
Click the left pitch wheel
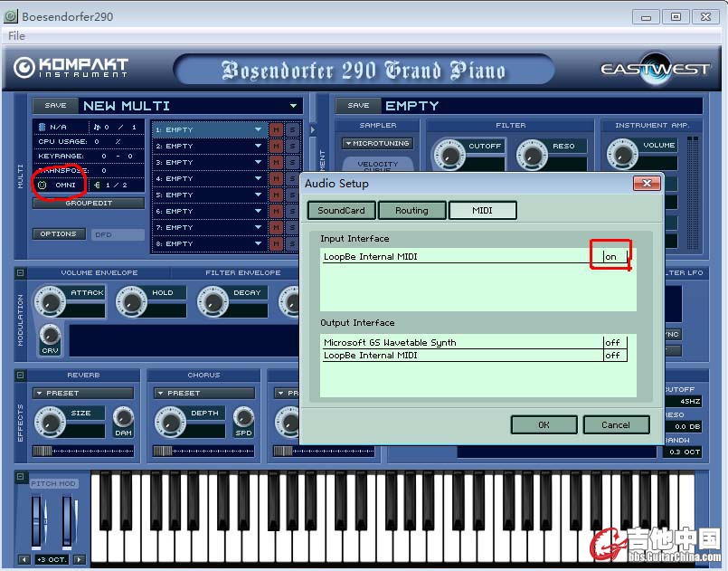tap(37, 521)
